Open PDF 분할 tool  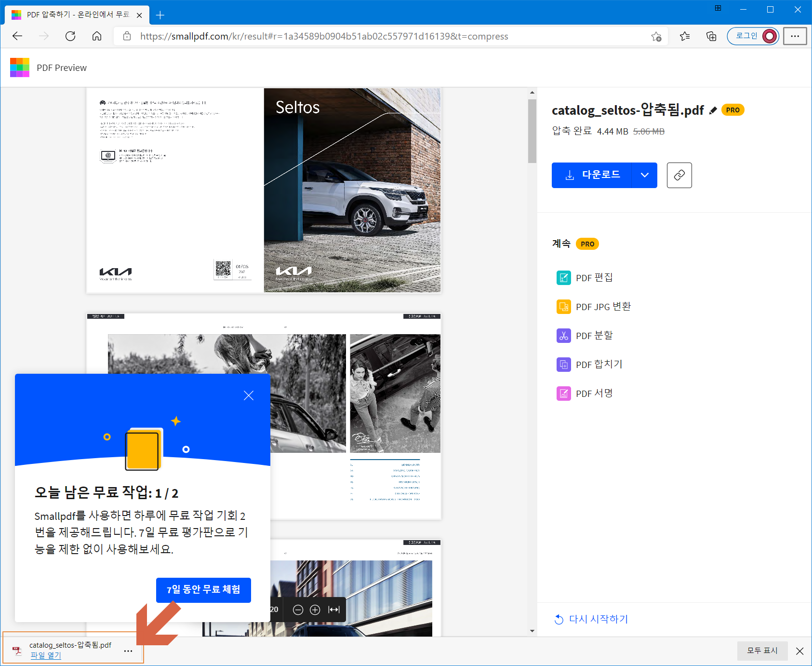tap(585, 336)
